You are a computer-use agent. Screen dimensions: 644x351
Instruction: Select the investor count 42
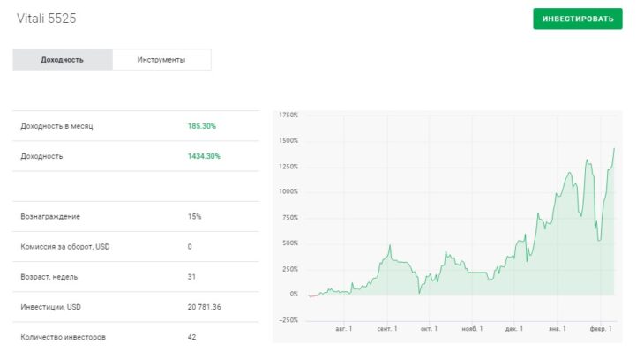point(191,337)
